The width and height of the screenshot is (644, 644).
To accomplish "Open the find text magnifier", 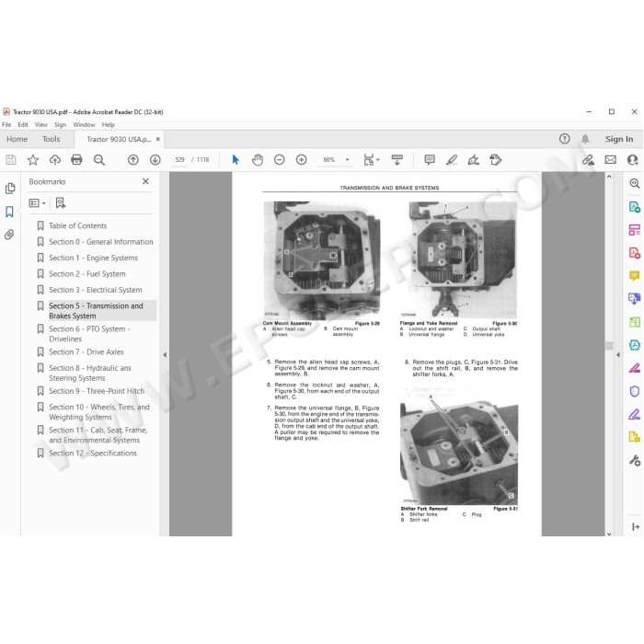I will 99,160.
